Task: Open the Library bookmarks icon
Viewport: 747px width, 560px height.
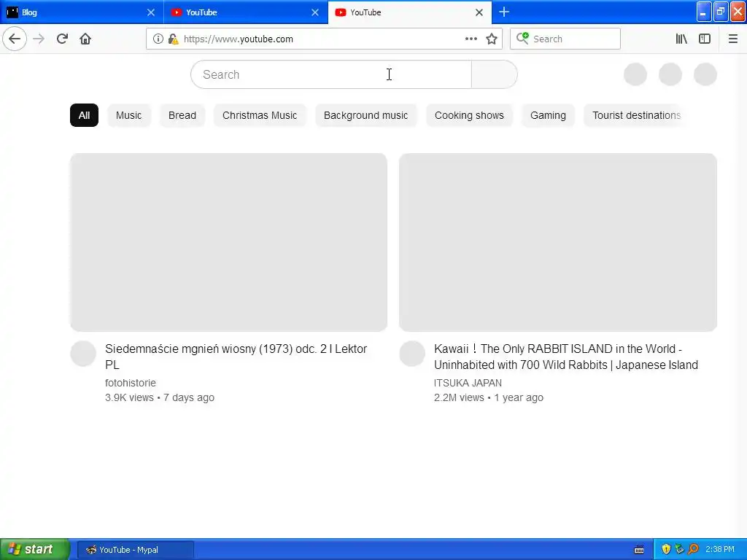Action: (681, 39)
